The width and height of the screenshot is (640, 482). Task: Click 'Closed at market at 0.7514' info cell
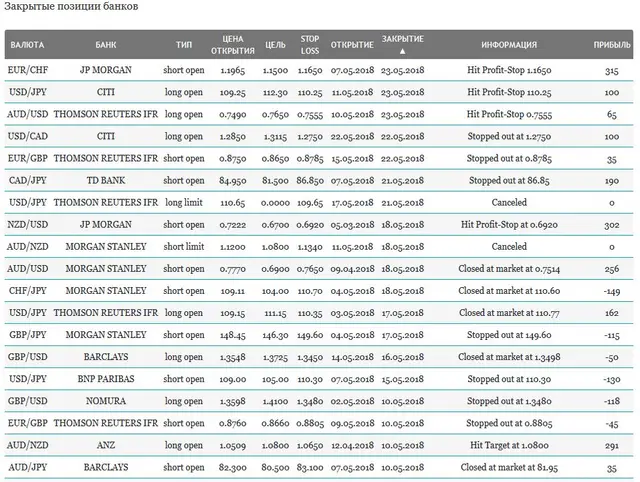tap(509, 269)
